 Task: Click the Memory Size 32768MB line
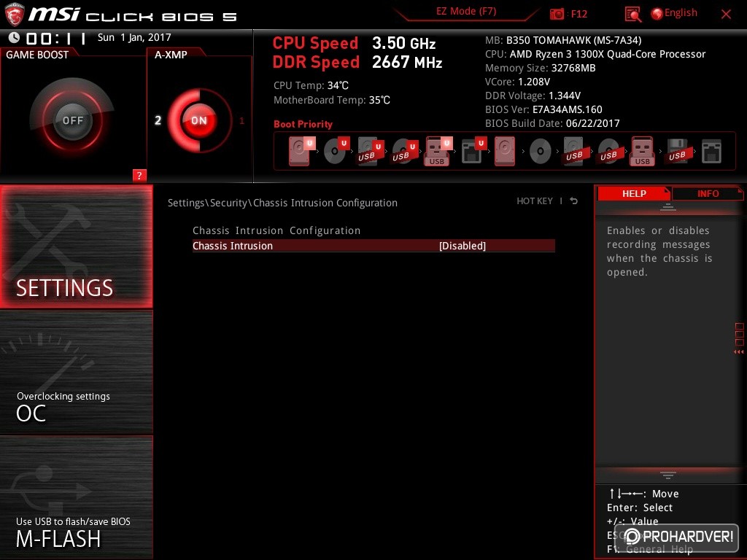(x=541, y=68)
